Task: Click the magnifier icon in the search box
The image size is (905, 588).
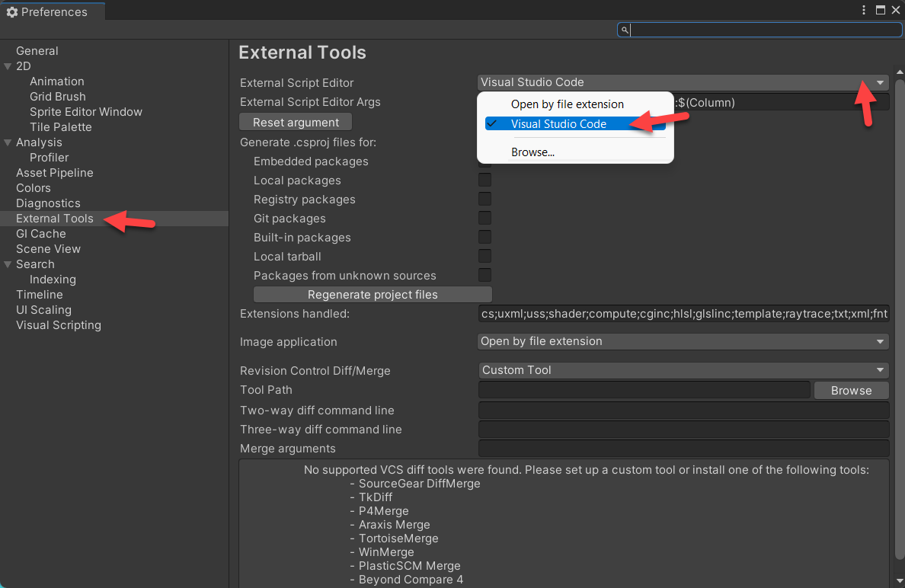Action: point(625,30)
